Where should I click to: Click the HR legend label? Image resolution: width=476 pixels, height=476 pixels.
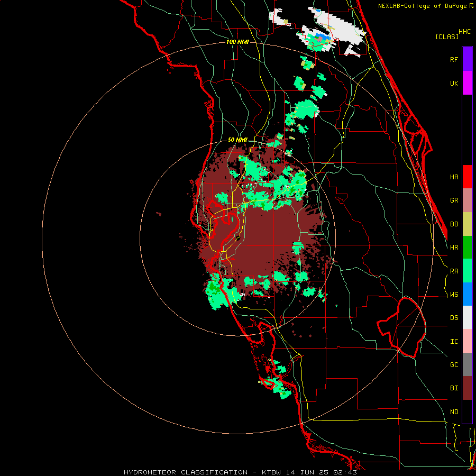click(x=454, y=248)
